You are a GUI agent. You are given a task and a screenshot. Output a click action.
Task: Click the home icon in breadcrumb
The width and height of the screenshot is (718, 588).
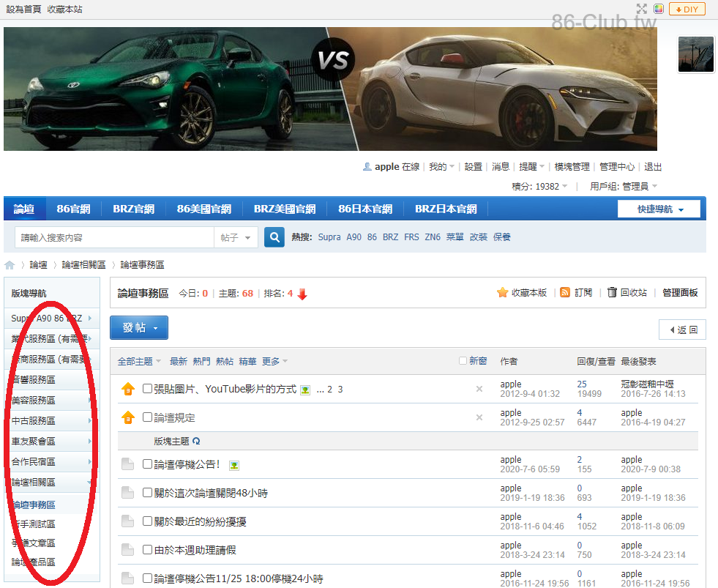click(10, 265)
